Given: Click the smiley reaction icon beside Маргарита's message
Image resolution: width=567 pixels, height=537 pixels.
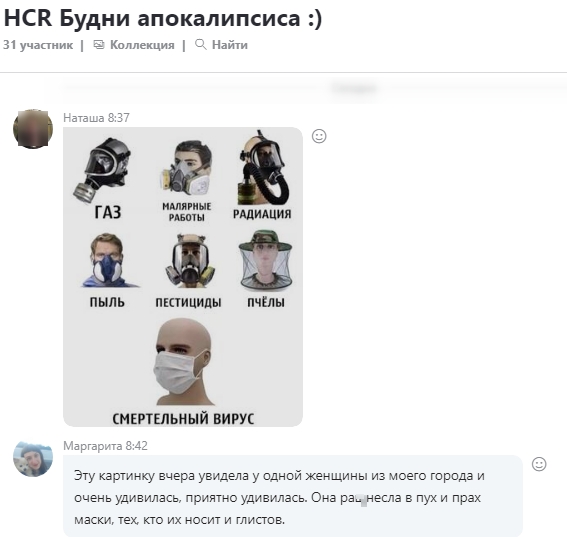Looking at the screenshot, I should tap(539, 464).
